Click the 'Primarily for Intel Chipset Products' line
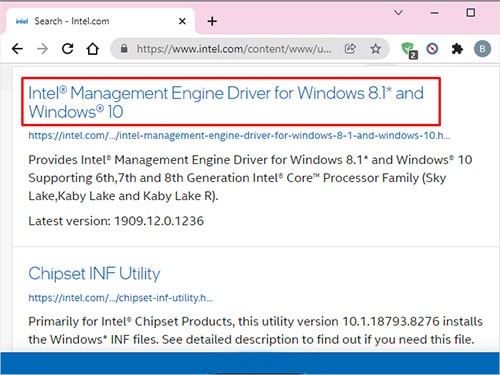Viewport: 500px width, 375px height. tap(255, 322)
